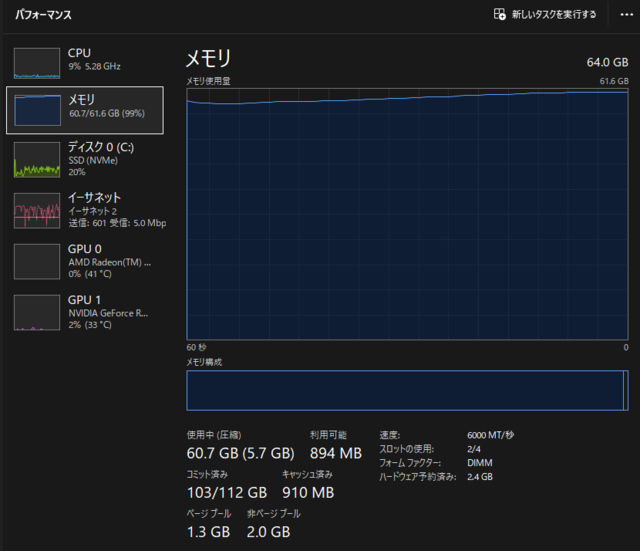Click the 使用中 (圧縮) label
Viewport: 640px width, 551px height.
[214, 435]
